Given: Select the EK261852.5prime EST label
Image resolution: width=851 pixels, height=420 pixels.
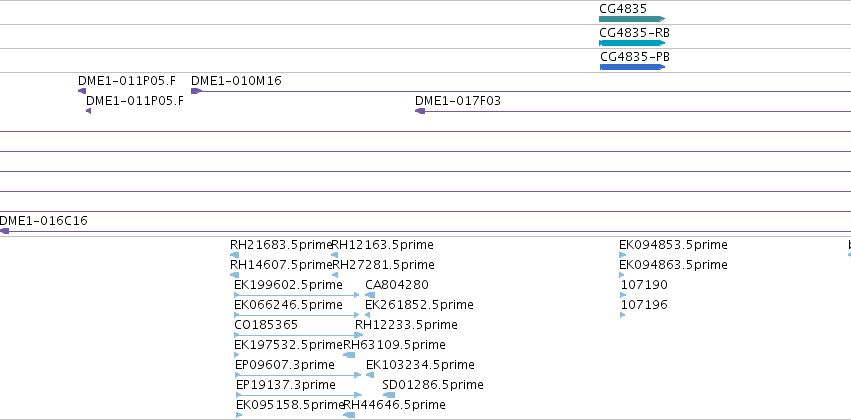Looking at the screenshot, I should [x=419, y=305].
